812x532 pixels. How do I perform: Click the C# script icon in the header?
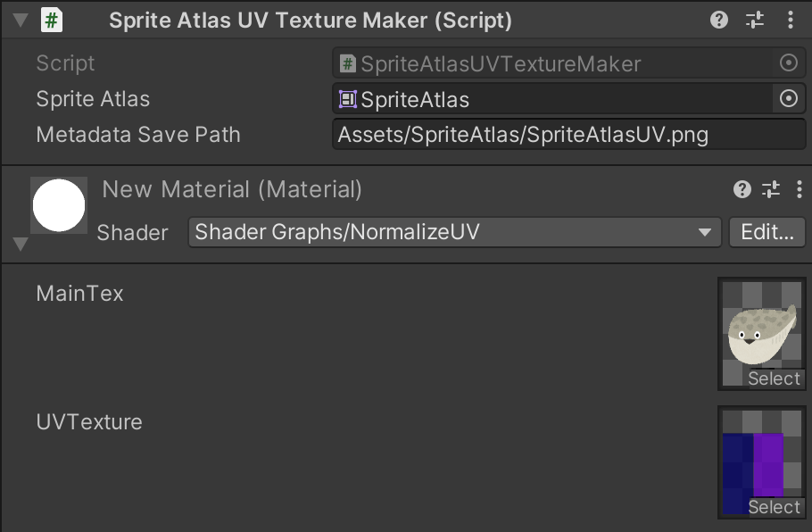52,20
